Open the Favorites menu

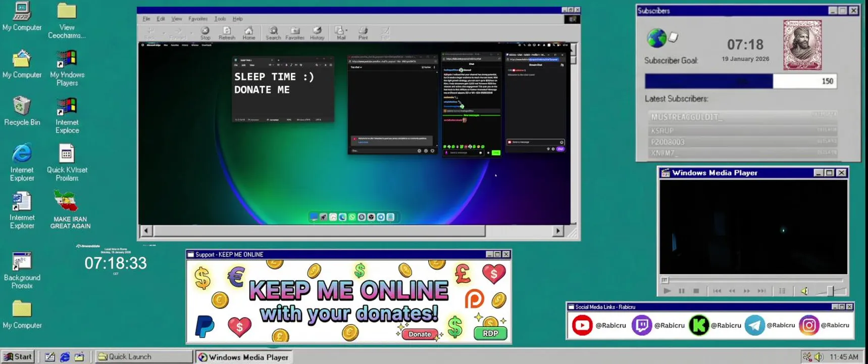pyautogui.click(x=197, y=19)
